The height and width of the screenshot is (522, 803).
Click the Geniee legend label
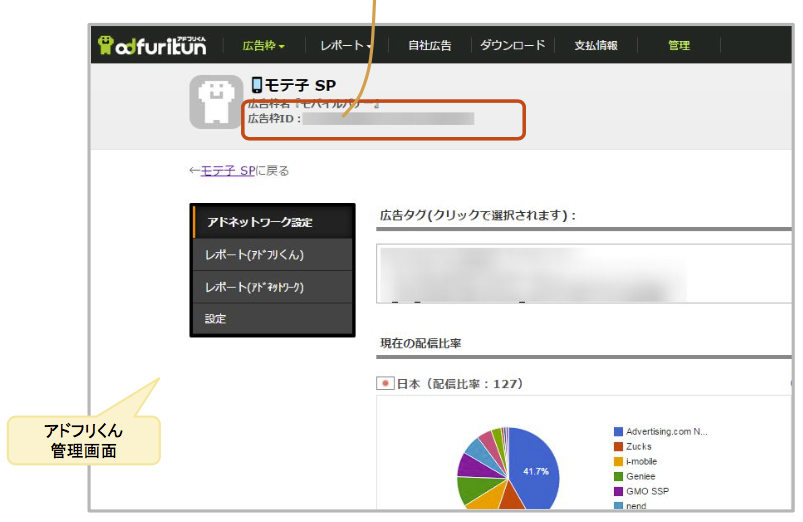pos(641,476)
